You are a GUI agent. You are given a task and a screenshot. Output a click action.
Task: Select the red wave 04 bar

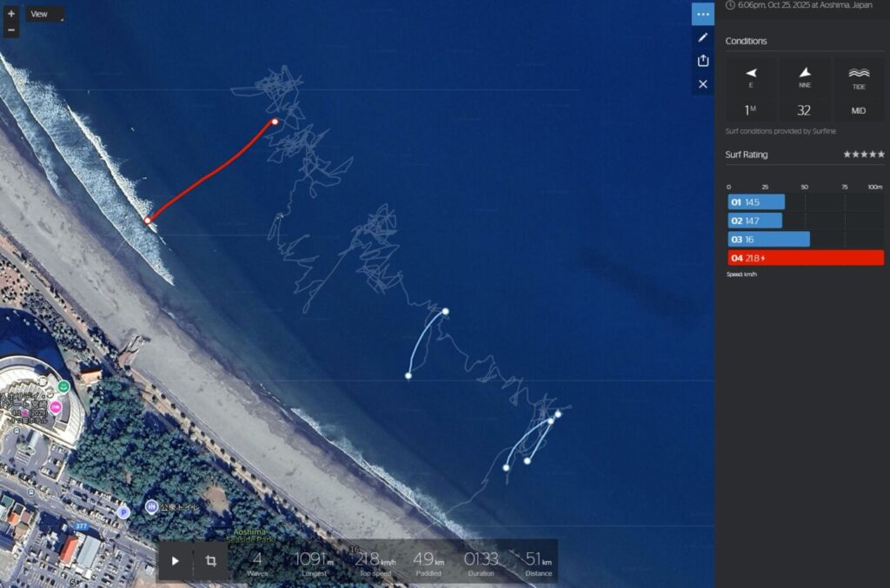[805, 258]
